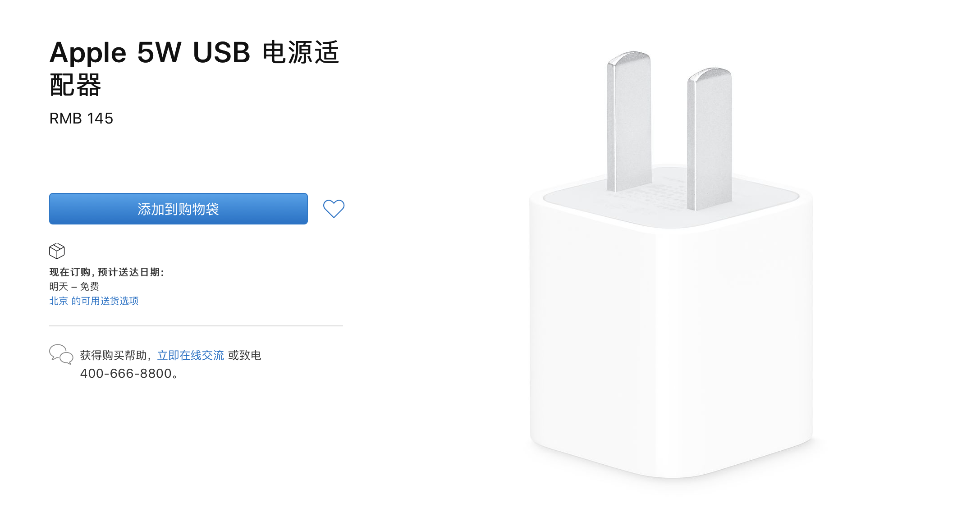
Task: Click the shipping box icon
Action: 57,251
